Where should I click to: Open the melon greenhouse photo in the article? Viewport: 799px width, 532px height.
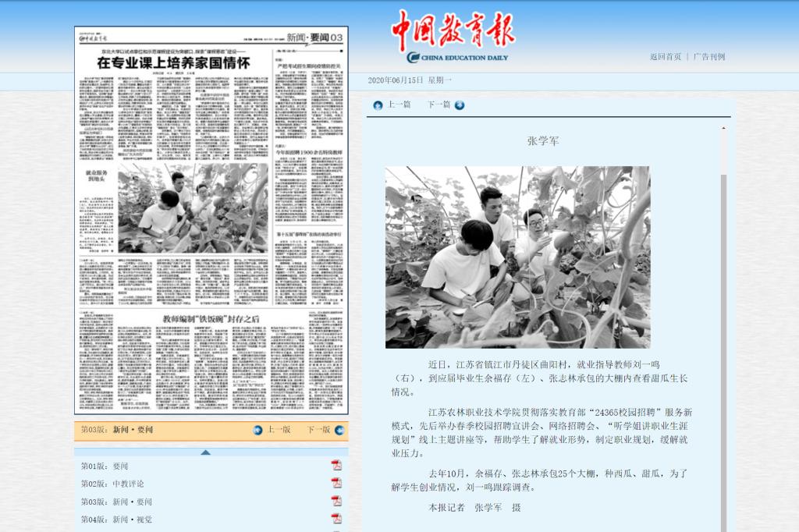(517, 257)
